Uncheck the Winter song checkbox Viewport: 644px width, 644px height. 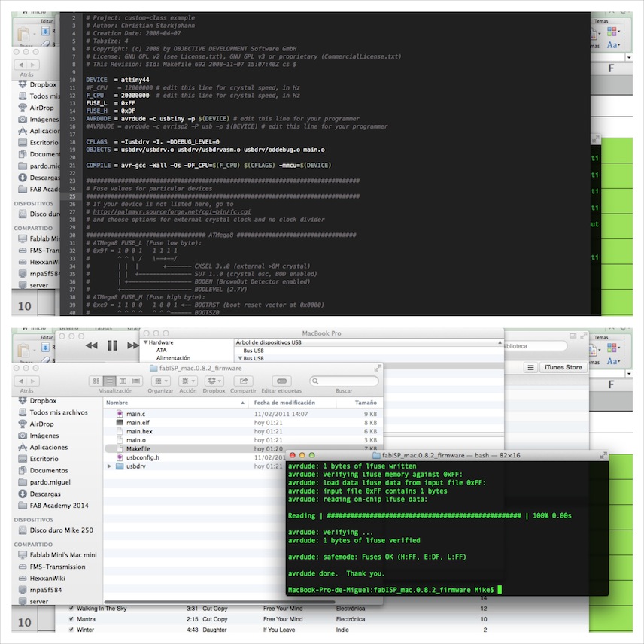point(71,630)
